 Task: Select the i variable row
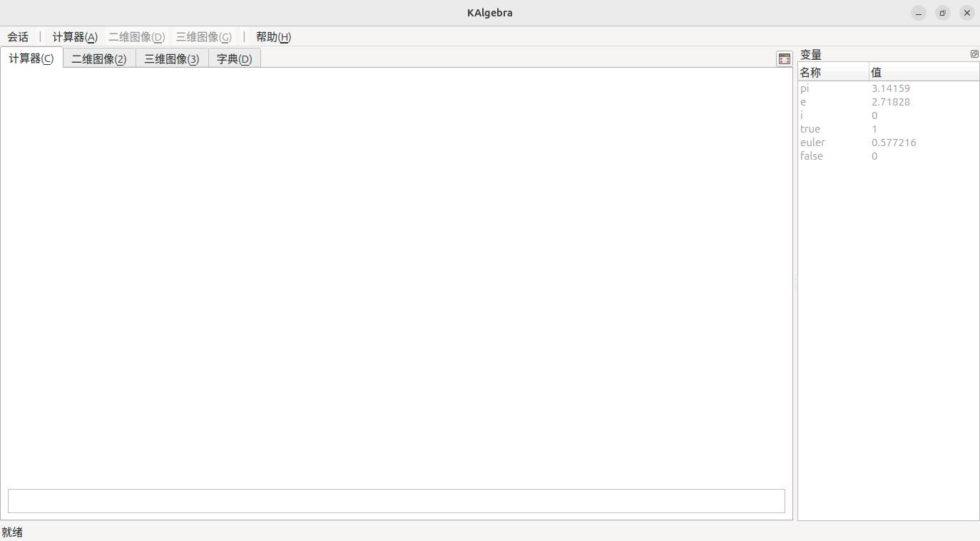[x=888, y=115]
